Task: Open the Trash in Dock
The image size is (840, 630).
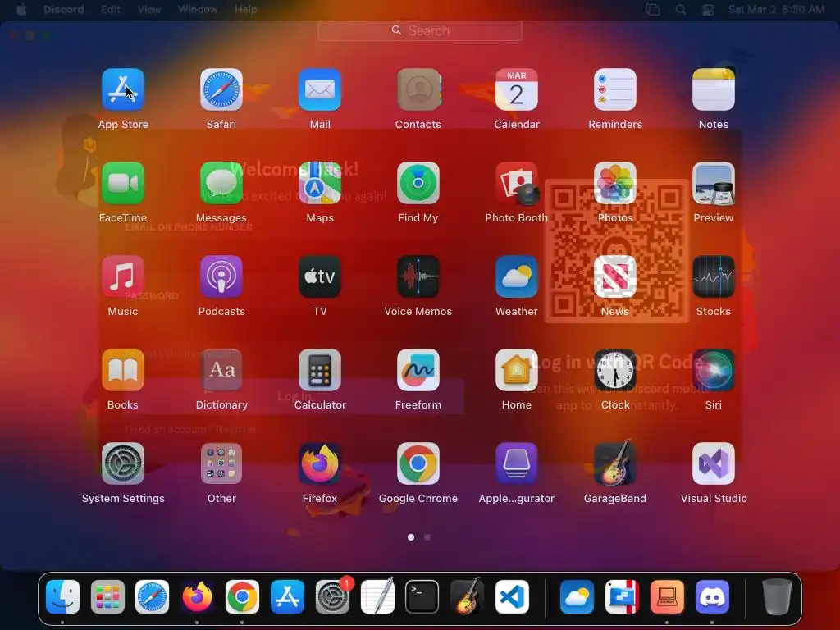Action: 777,597
